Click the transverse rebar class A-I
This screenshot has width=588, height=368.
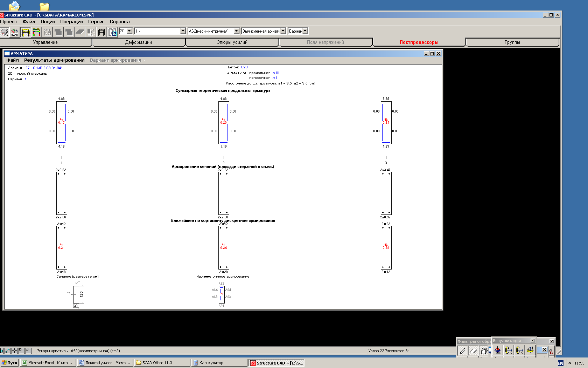[275, 78]
